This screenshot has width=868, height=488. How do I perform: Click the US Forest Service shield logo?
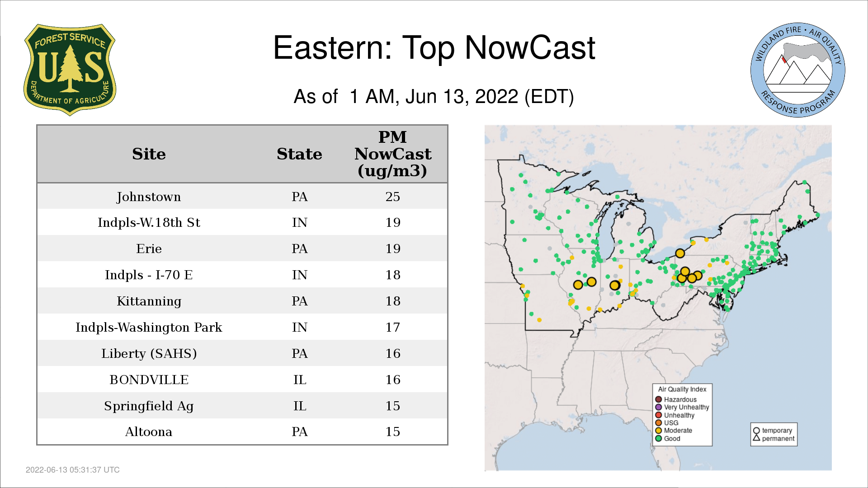[70, 70]
